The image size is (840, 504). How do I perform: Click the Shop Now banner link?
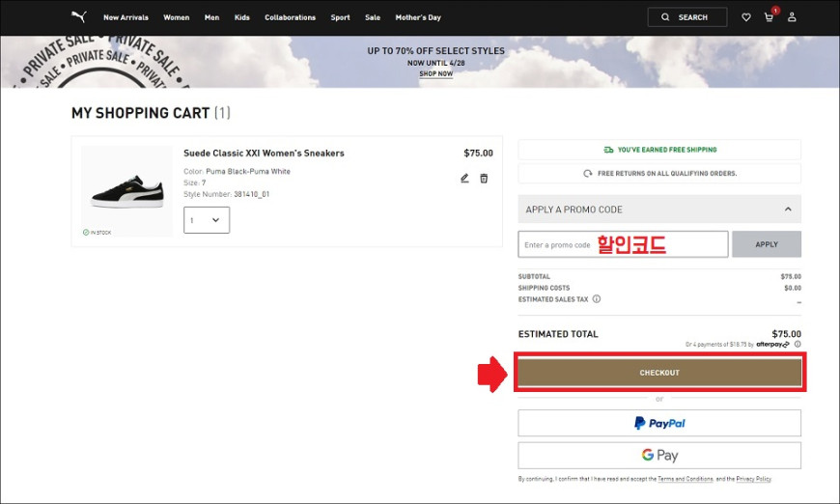click(x=436, y=74)
